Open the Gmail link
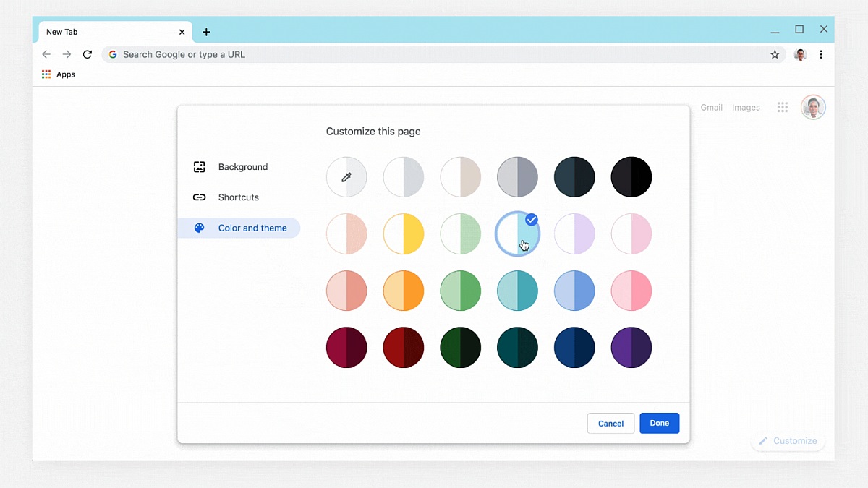This screenshot has height=488, width=868. click(x=711, y=107)
